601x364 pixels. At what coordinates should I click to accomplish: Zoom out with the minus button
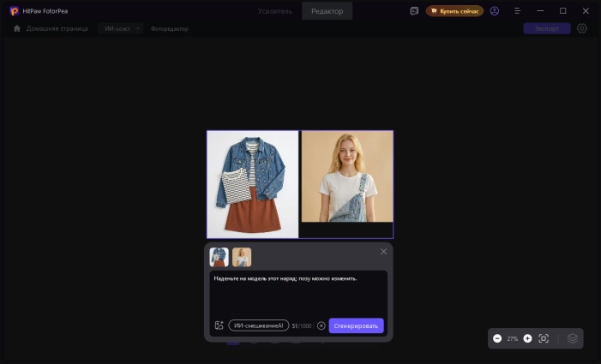point(497,338)
